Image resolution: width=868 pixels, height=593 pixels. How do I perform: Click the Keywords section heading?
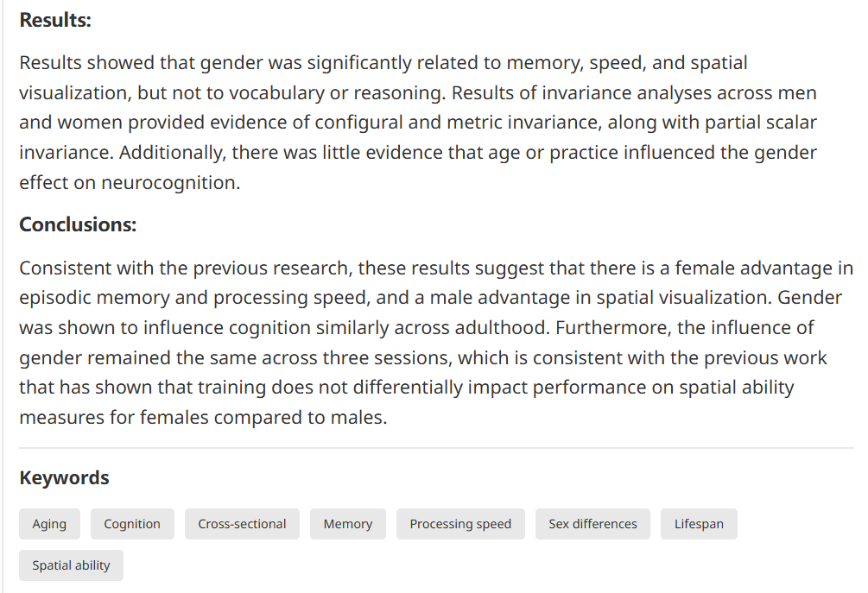point(64,478)
